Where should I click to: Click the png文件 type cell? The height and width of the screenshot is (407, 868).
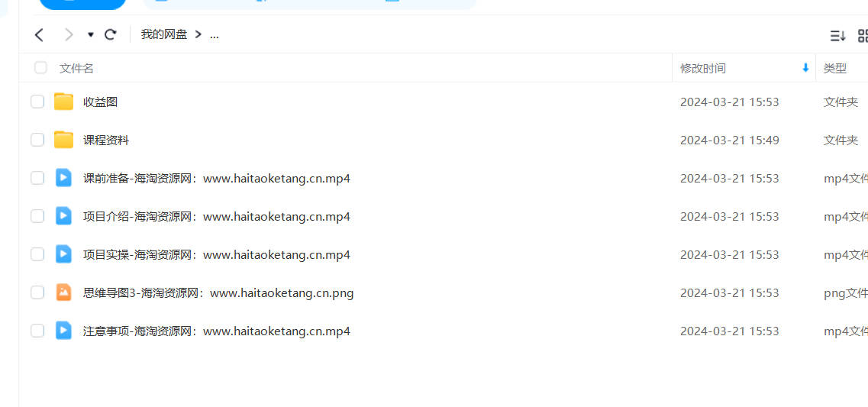point(845,293)
